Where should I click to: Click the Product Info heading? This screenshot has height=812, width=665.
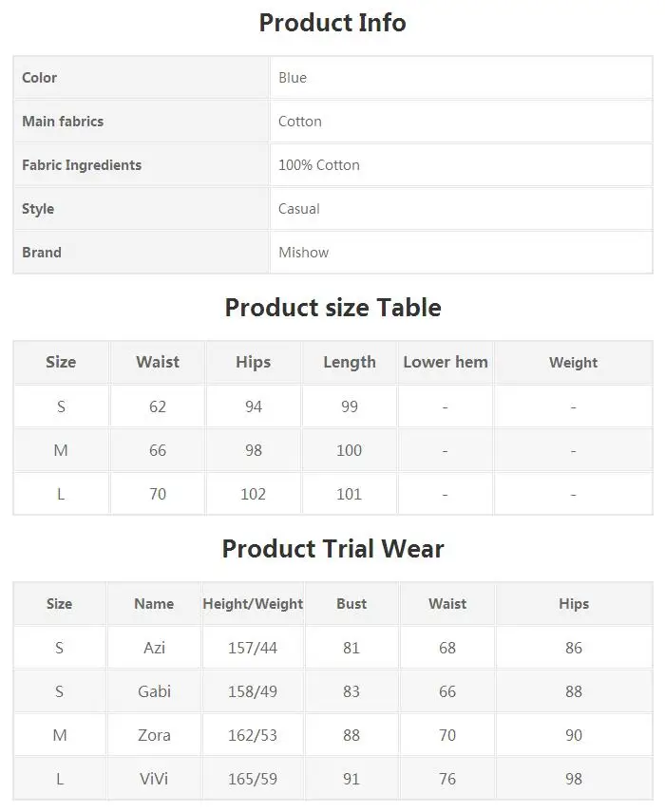click(332, 23)
